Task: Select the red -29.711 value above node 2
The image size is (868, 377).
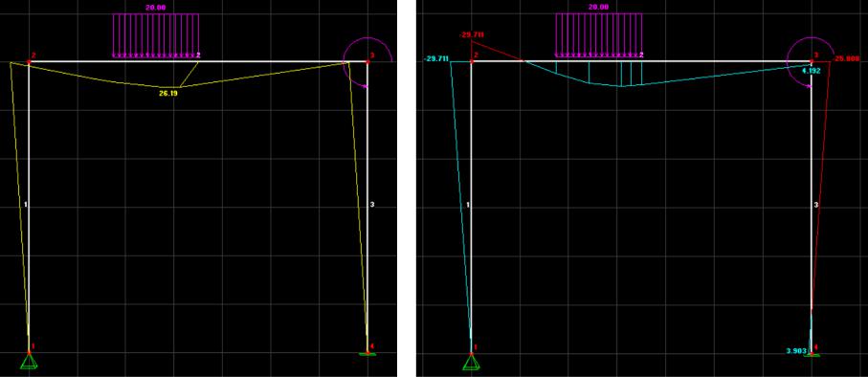Action: click(x=472, y=34)
